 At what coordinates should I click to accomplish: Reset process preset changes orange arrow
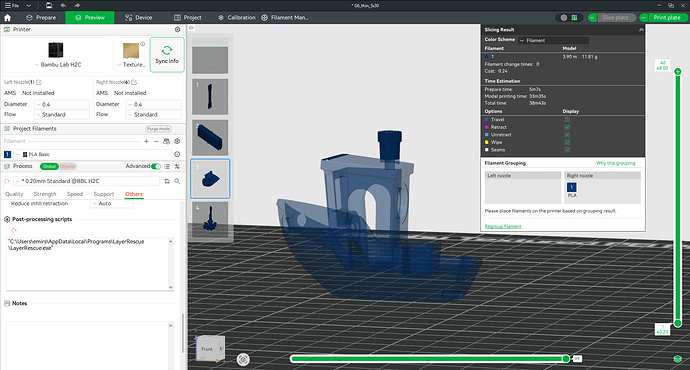point(7,181)
